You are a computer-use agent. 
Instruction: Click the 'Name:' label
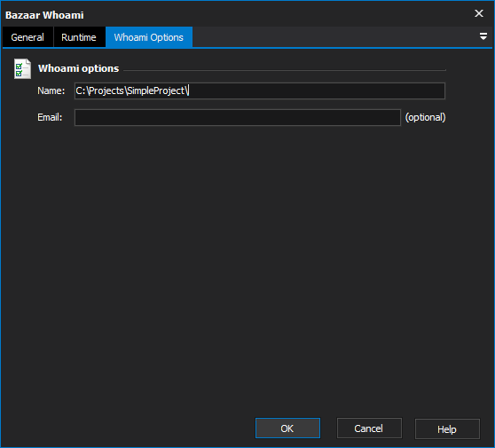pyautogui.click(x=51, y=90)
